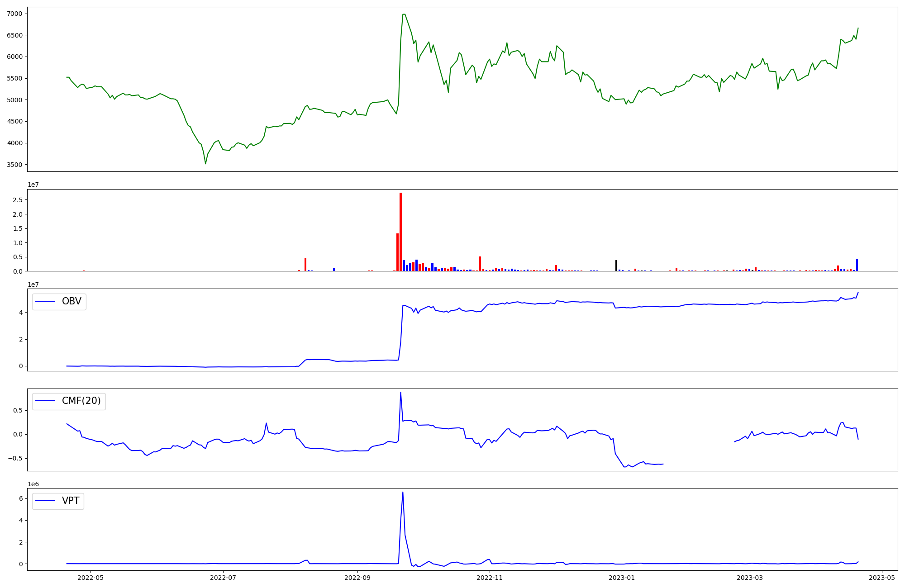
Task: Click the second-tallest red volume bar
Action: tap(397, 252)
